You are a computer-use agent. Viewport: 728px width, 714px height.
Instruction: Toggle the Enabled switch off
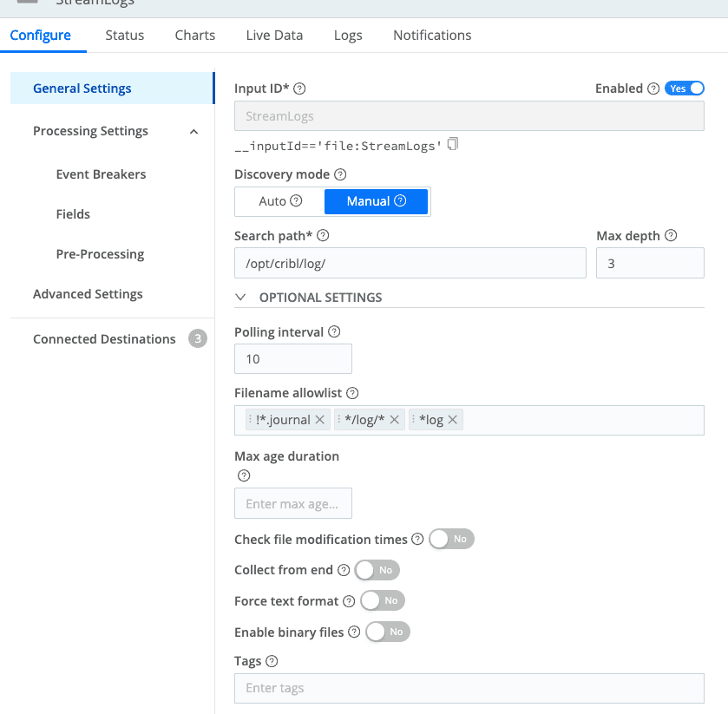[684, 88]
